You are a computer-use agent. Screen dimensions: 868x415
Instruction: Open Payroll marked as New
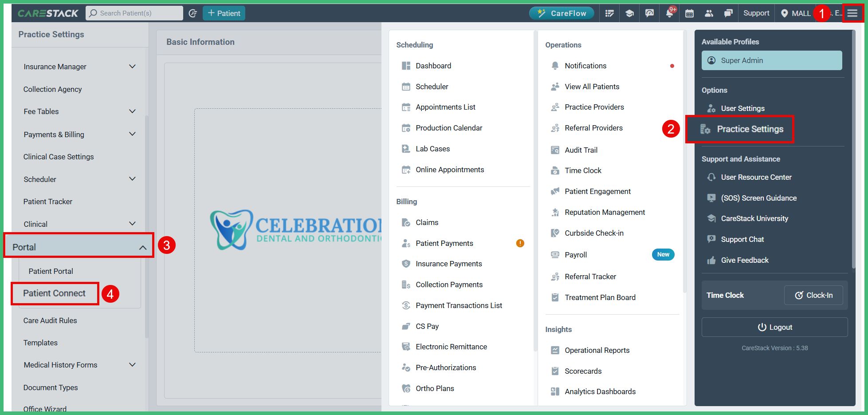pyautogui.click(x=575, y=254)
